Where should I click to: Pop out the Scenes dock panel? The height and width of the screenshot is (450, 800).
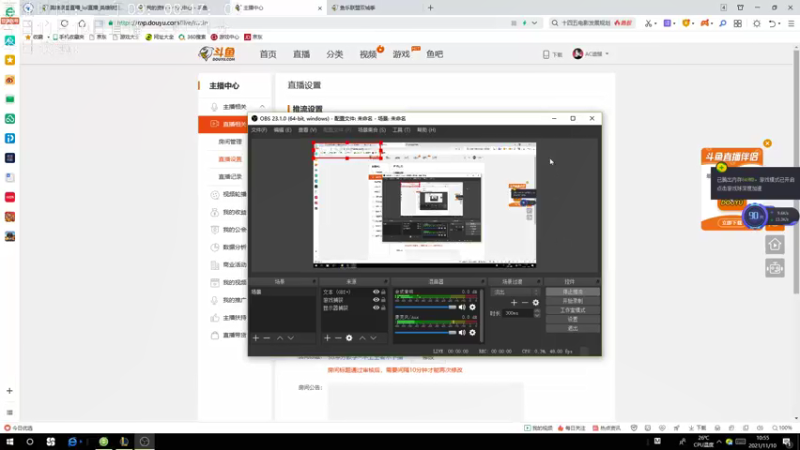(314, 282)
